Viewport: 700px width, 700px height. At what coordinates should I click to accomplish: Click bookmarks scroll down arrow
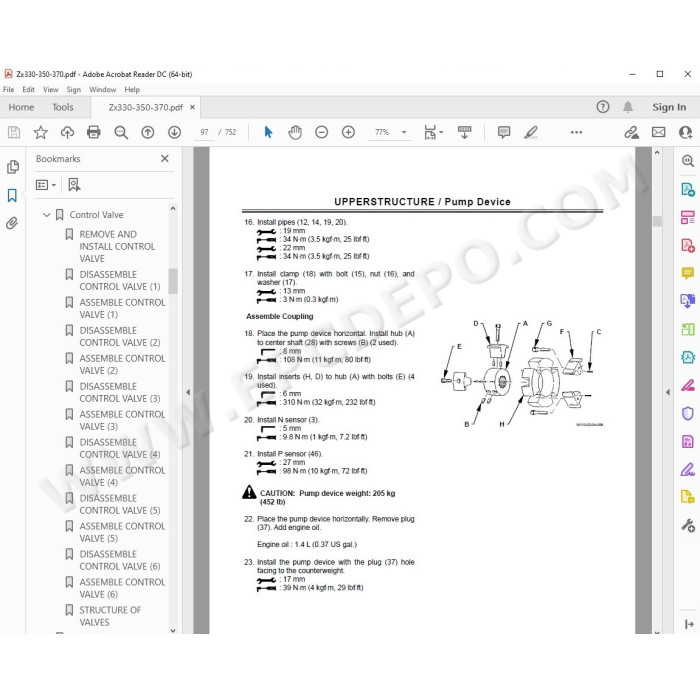click(x=173, y=630)
